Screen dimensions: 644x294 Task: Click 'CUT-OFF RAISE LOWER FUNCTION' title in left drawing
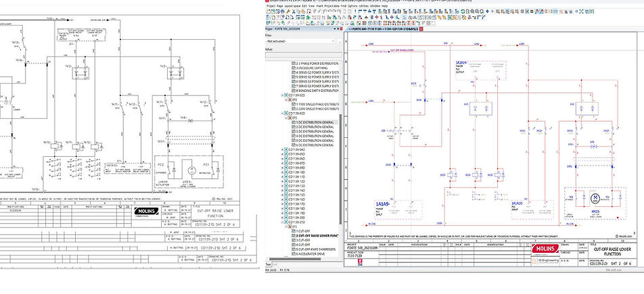[215, 213]
